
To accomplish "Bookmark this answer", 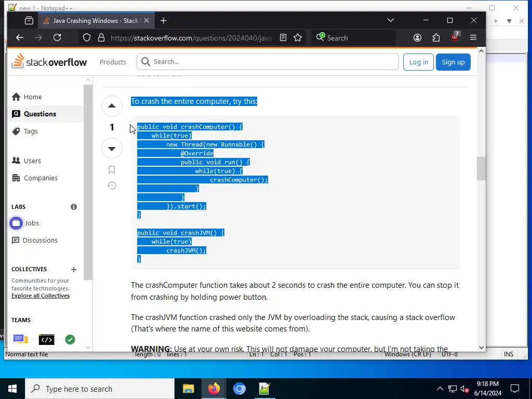I will click(112, 170).
